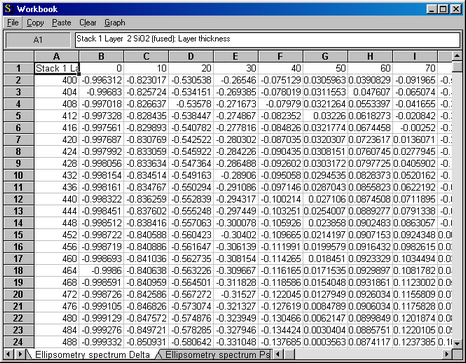Select cell D1 containing 20

pos(191,68)
